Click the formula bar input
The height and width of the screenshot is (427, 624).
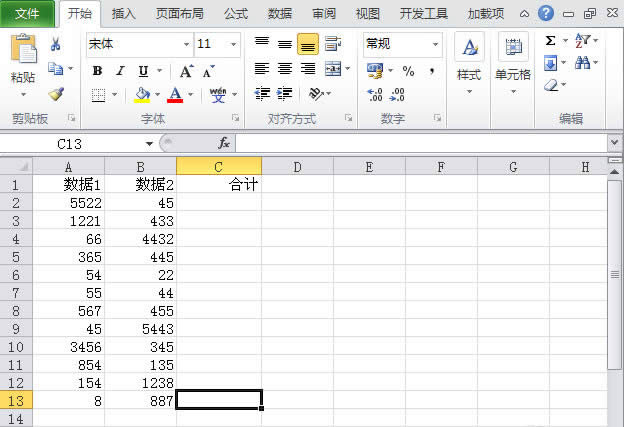click(421, 143)
